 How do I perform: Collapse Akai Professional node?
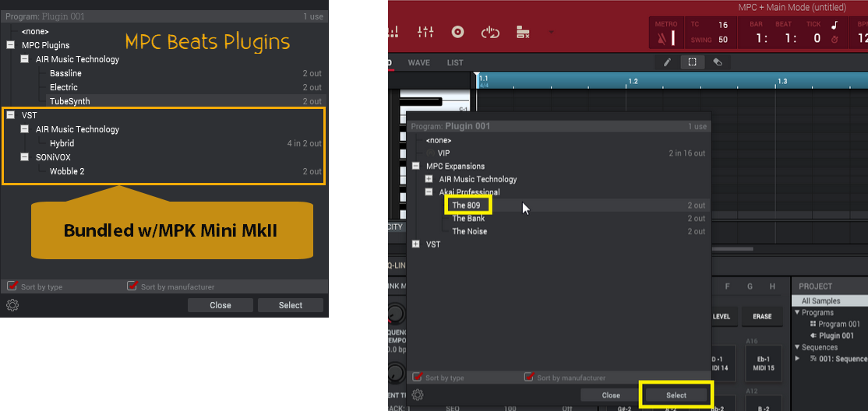point(429,192)
